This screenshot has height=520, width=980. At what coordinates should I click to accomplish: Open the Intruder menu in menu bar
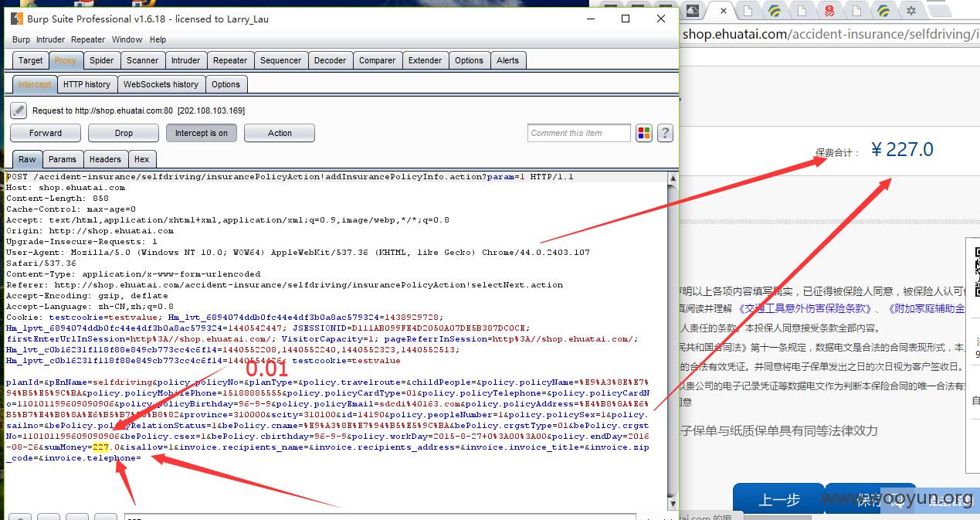[51, 39]
